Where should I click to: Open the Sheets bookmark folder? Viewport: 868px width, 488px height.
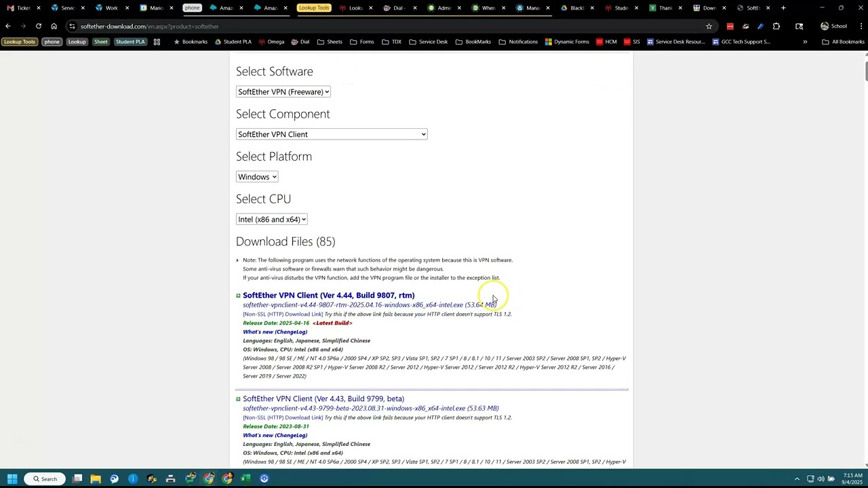pyautogui.click(x=330, y=42)
